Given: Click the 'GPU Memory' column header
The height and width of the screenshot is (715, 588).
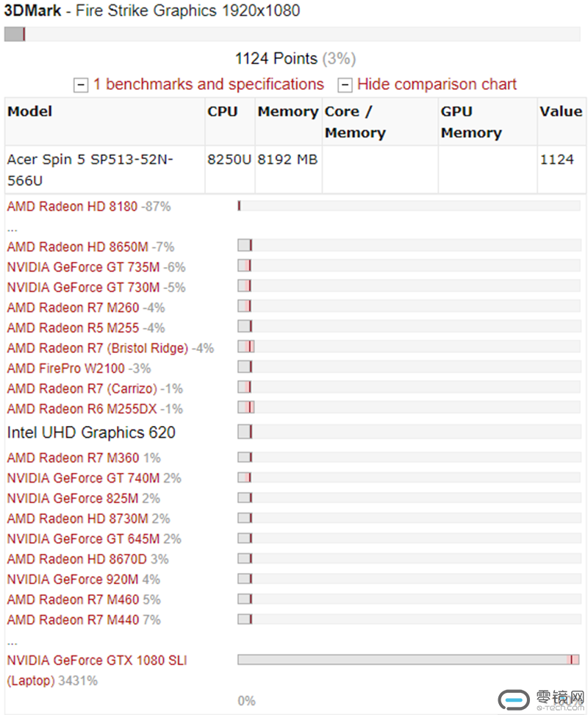Looking at the screenshot, I should pos(488,122).
